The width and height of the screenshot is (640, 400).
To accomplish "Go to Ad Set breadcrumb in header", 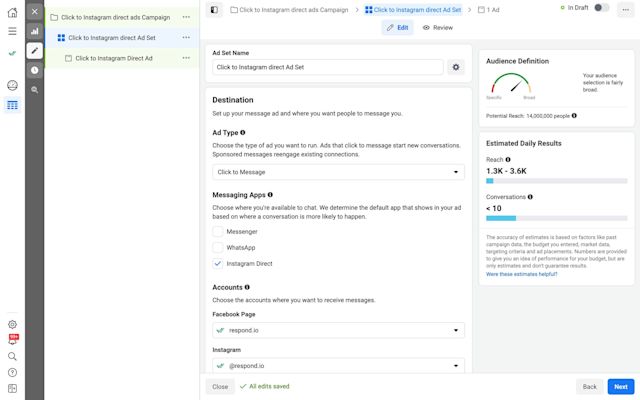I will 413,10.
